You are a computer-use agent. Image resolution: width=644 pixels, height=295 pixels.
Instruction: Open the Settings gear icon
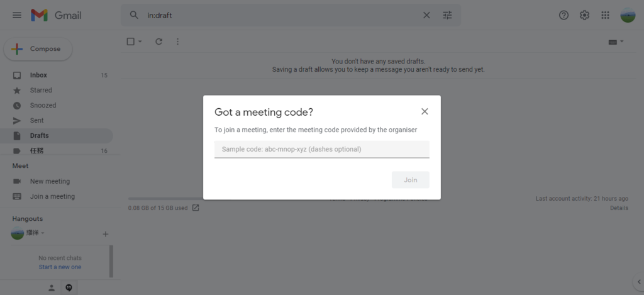click(584, 15)
